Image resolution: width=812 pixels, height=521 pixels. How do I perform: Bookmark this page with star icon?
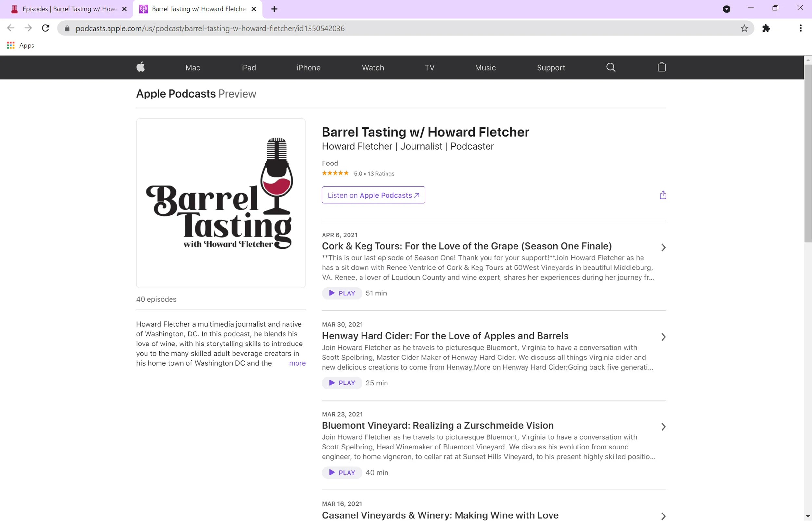pyautogui.click(x=744, y=28)
